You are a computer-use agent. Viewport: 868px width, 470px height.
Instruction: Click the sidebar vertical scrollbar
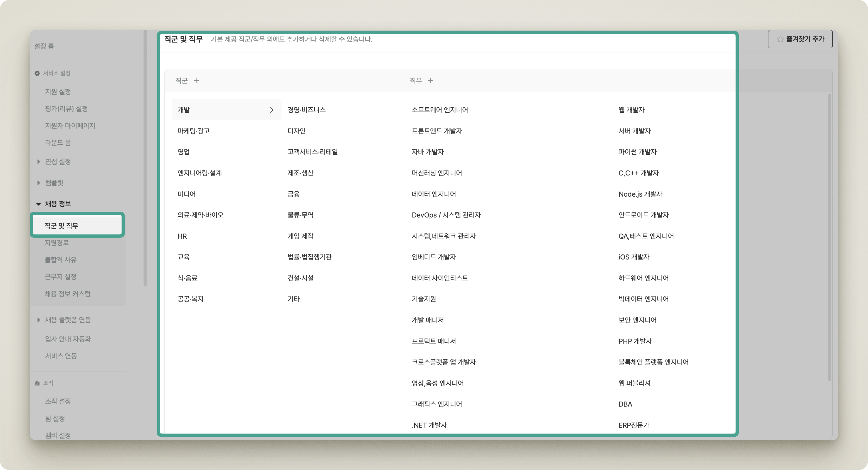tap(145, 158)
